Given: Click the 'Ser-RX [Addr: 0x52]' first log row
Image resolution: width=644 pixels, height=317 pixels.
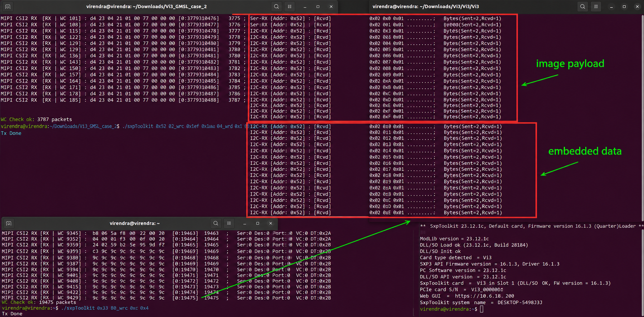Looking at the screenshot, I should (376, 18).
